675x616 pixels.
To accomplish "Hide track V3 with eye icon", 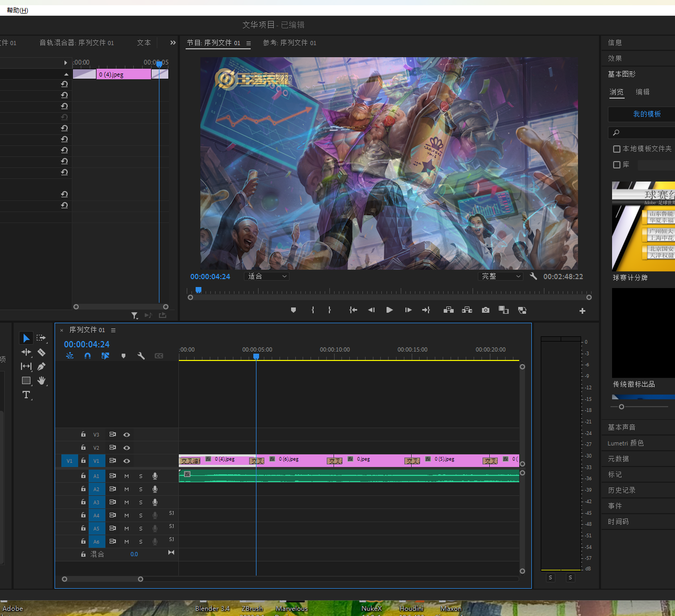I will [126, 434].
